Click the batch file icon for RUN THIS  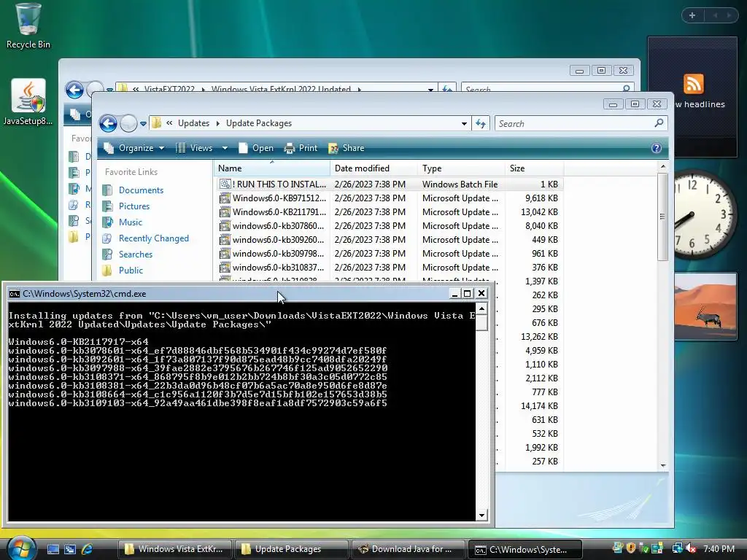[225, 184]
